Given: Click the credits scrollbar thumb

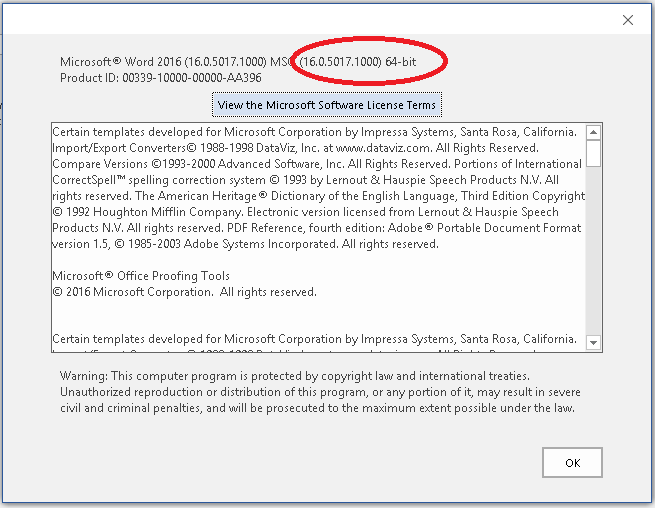Looking at the screenshot, I should 593,154.
